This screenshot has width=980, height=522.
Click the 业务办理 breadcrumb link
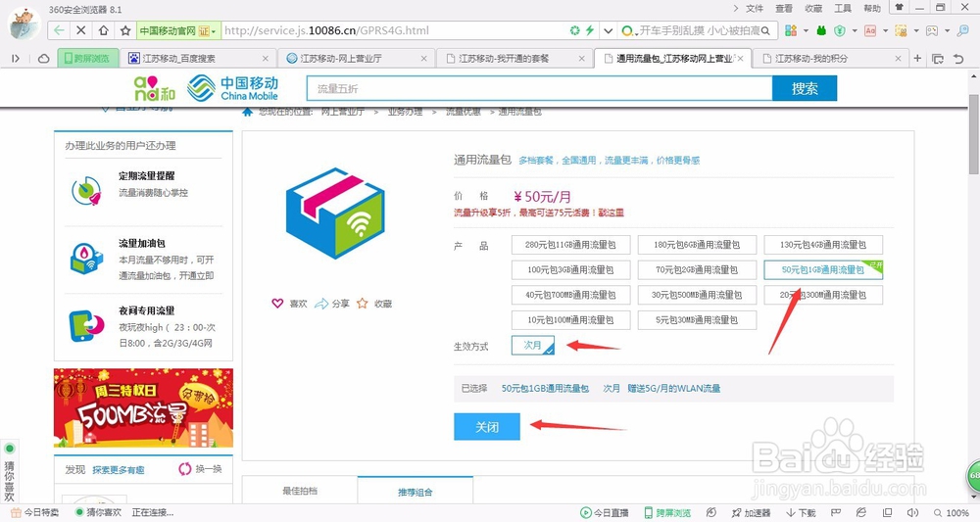point(405,112)
